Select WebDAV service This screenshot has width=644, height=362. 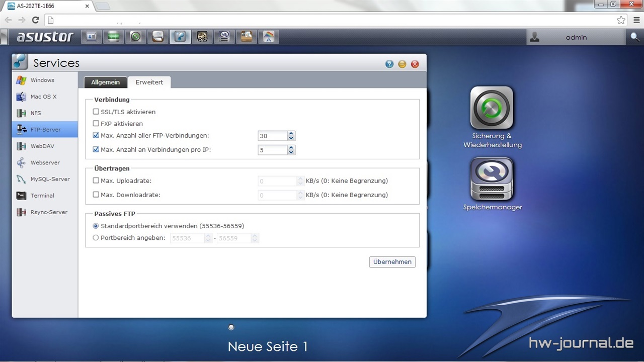45,146
